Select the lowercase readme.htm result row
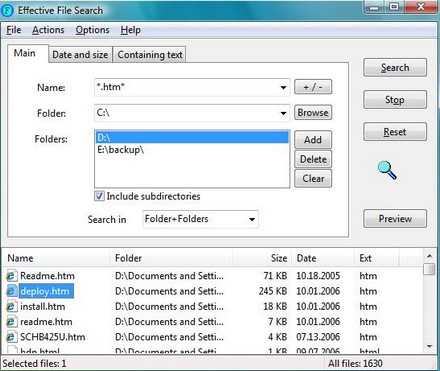 click(213, 322)
